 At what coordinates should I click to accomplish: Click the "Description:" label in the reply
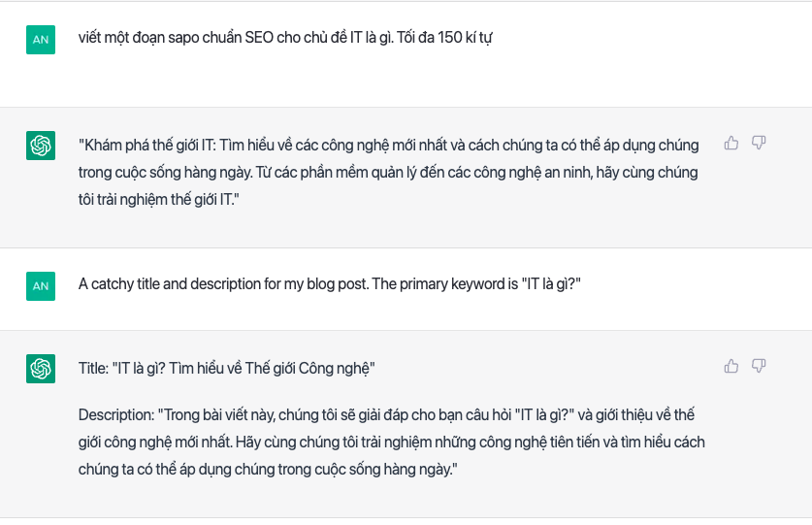click(115, 415)
